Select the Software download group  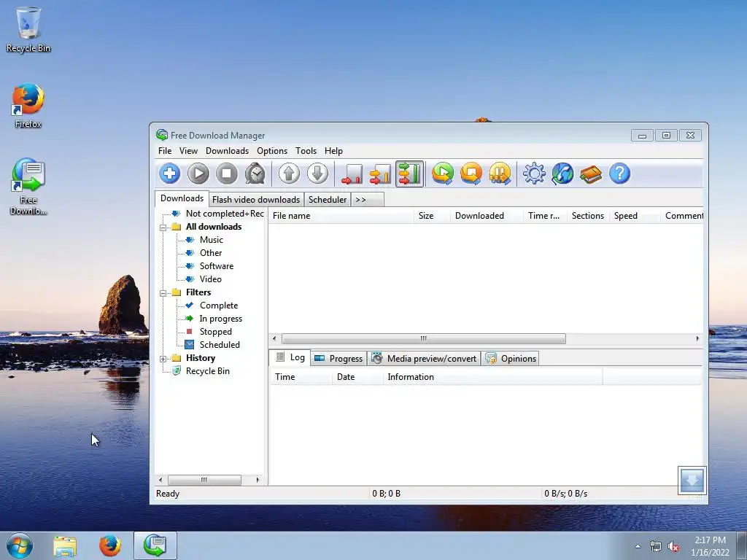216,266
